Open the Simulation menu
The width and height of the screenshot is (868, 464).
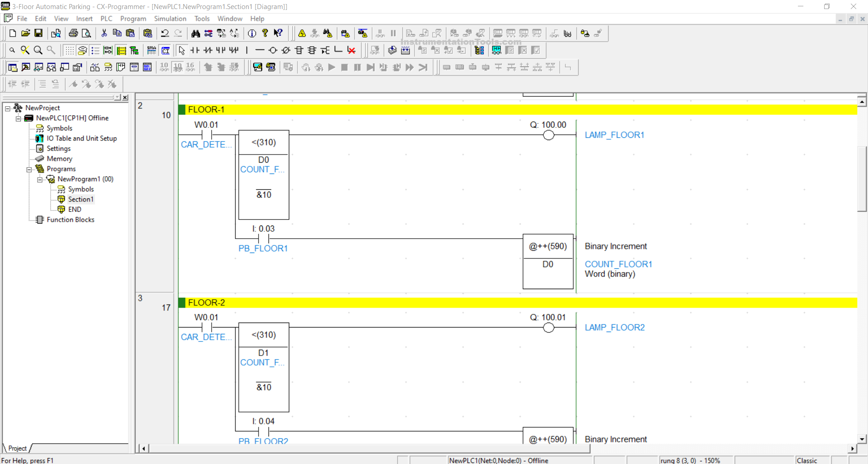coord(170,19)
